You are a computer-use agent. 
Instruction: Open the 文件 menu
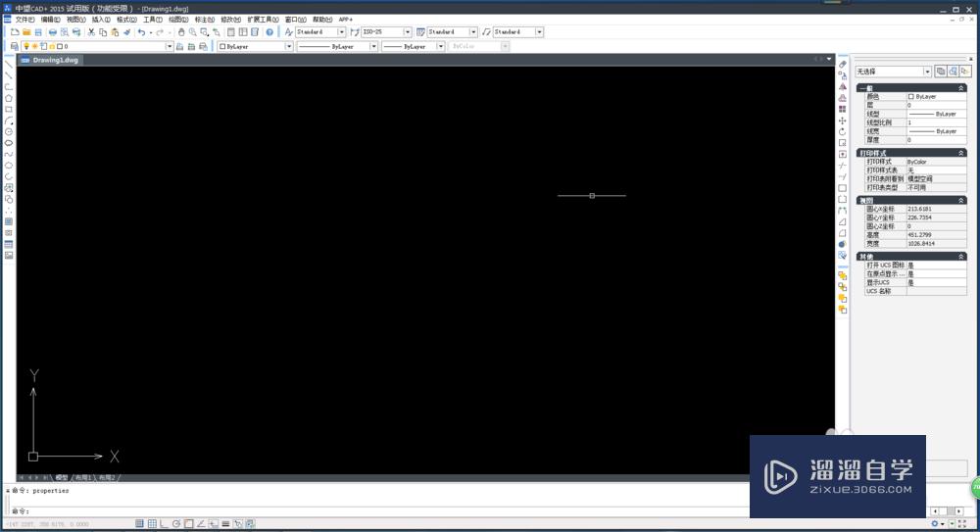click(24, 20)
